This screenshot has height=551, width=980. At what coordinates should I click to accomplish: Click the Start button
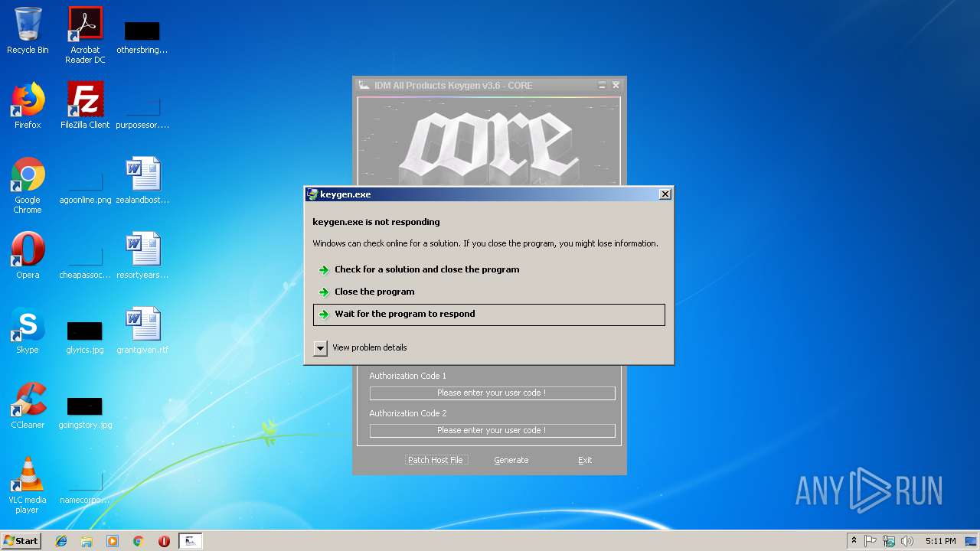(x=21, y=541)
